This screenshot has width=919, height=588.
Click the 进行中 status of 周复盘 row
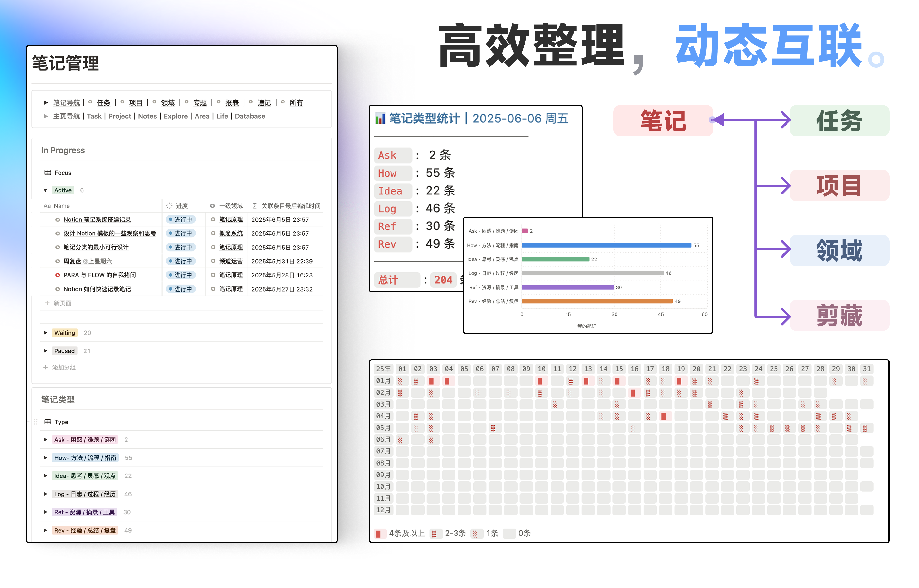pyautogui.click(x=181, y=261)
